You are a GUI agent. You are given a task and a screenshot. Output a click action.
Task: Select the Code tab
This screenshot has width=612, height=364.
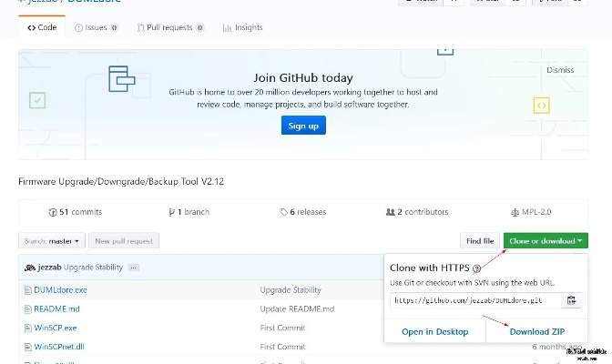pos(42,28)
